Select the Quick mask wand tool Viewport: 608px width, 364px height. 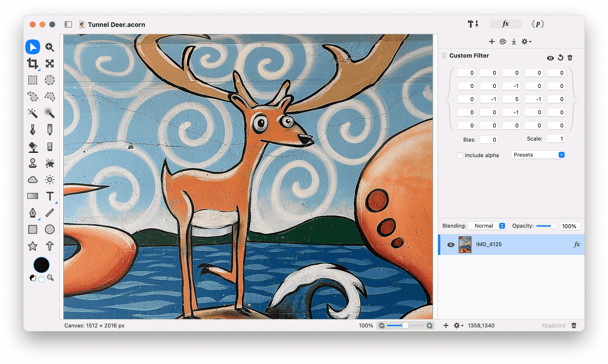pos(50,113)
